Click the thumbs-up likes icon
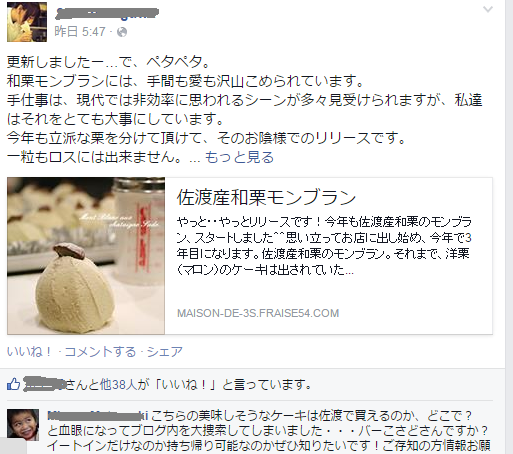Image resolution: width=513 pixels, height=454 pixels. [13, 384]
